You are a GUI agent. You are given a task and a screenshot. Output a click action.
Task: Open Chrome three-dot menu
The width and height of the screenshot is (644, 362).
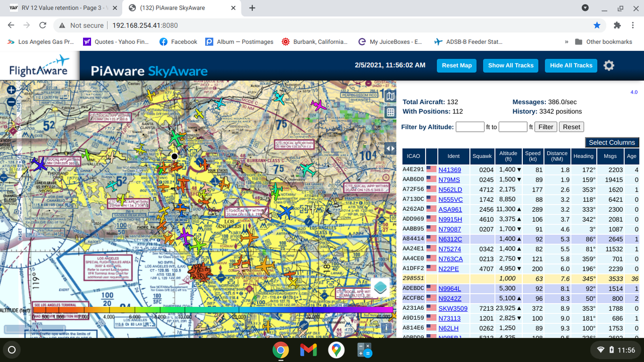pyautogui.click(x=633, y=25)
